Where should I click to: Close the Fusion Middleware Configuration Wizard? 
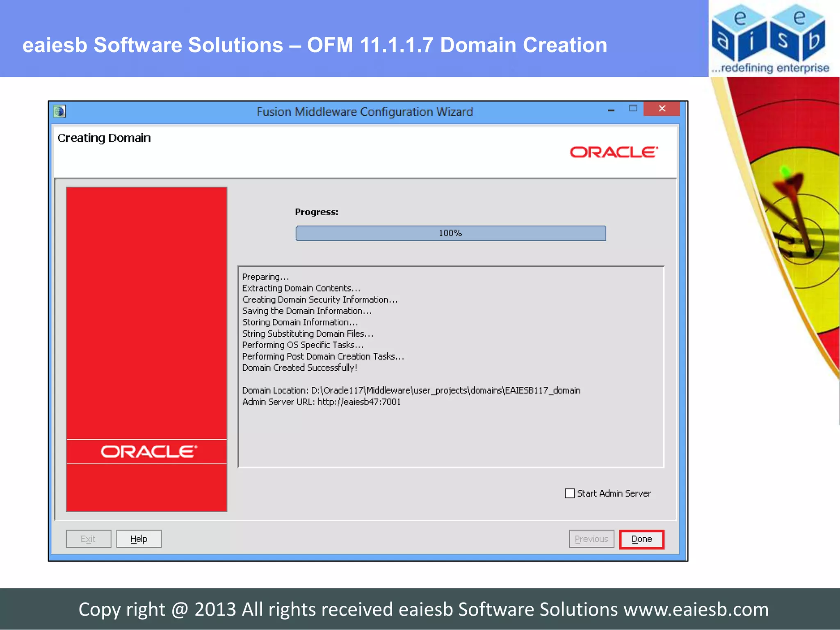tap(662, 108)
